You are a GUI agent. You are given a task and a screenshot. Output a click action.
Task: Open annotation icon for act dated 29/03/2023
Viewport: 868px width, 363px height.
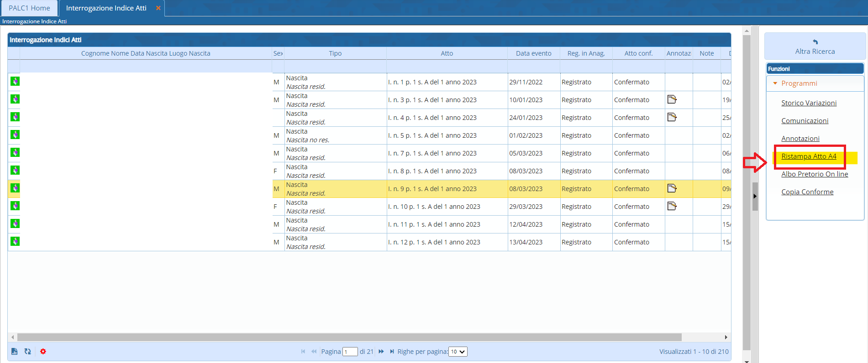click(672, 206)
